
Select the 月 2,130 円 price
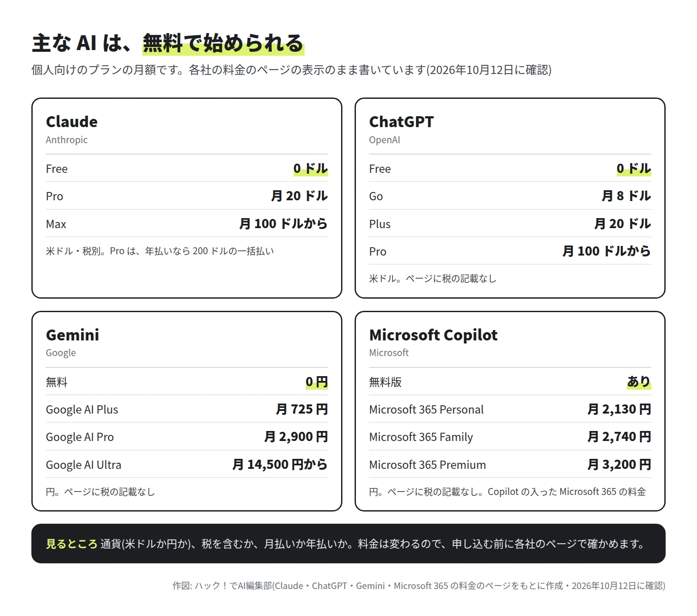[619, 409]
